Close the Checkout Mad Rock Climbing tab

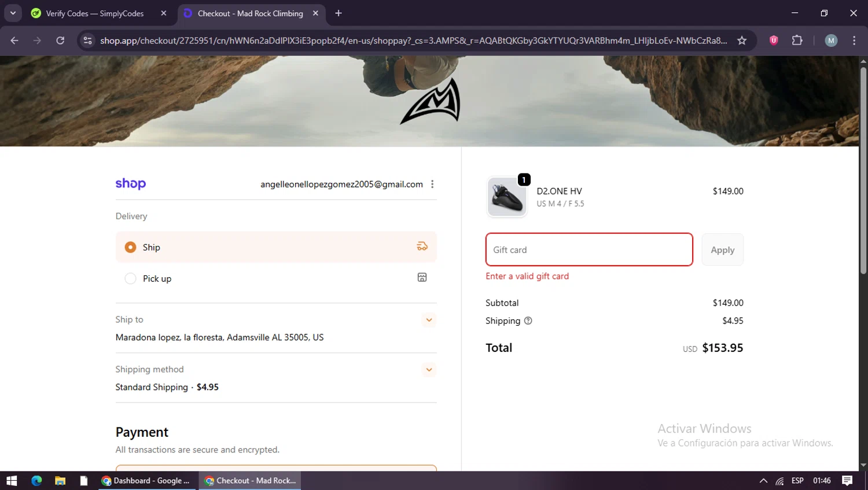coord(315,13)
